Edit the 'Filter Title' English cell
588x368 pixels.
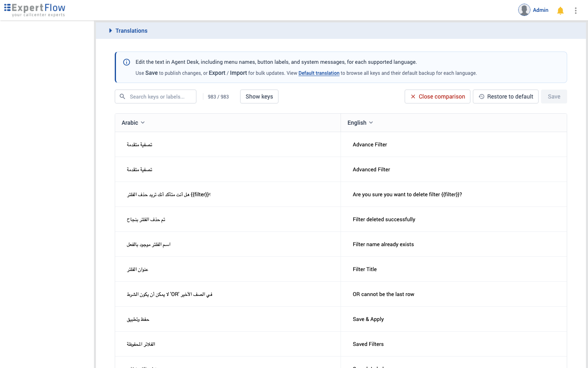pos(454,269)
